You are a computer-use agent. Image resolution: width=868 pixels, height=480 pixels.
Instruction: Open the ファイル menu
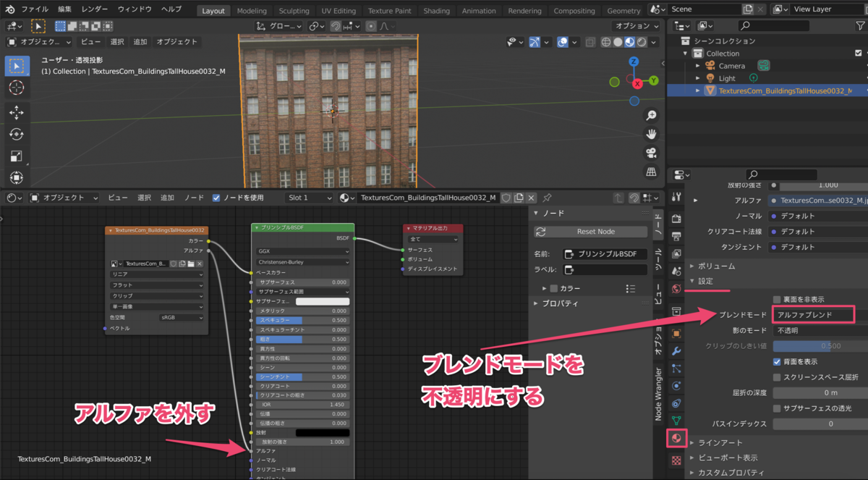(35, 9)
